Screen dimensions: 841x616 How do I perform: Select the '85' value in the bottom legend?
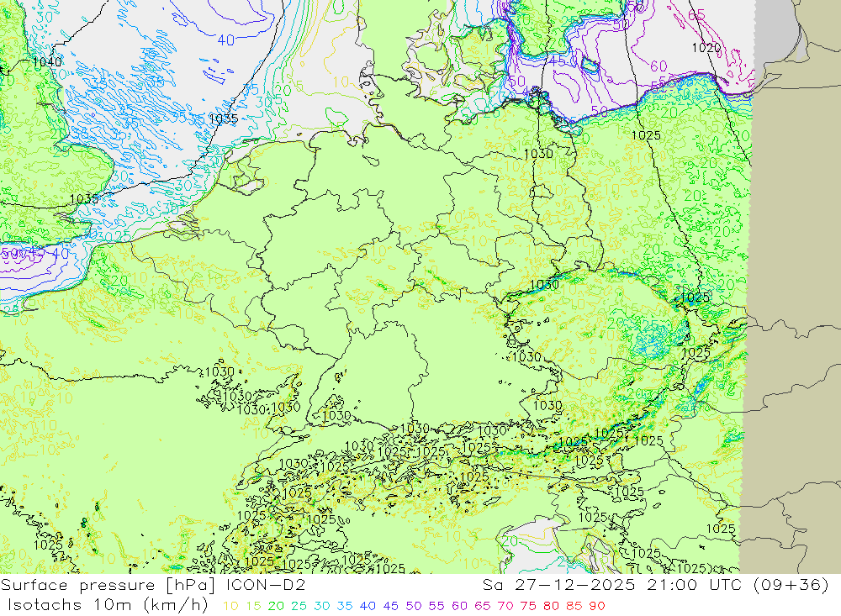pos(574,606)
